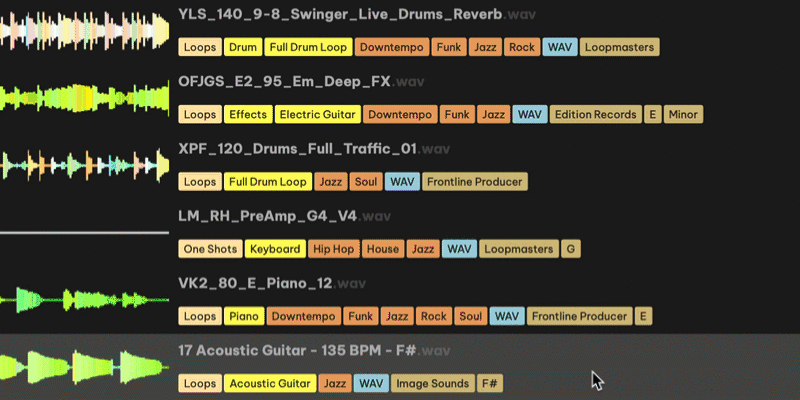Viewport: 800px width, 400px height.
Task: Click WAV tag on YLS_140 Swinger row
Action: tap(560, 47)
